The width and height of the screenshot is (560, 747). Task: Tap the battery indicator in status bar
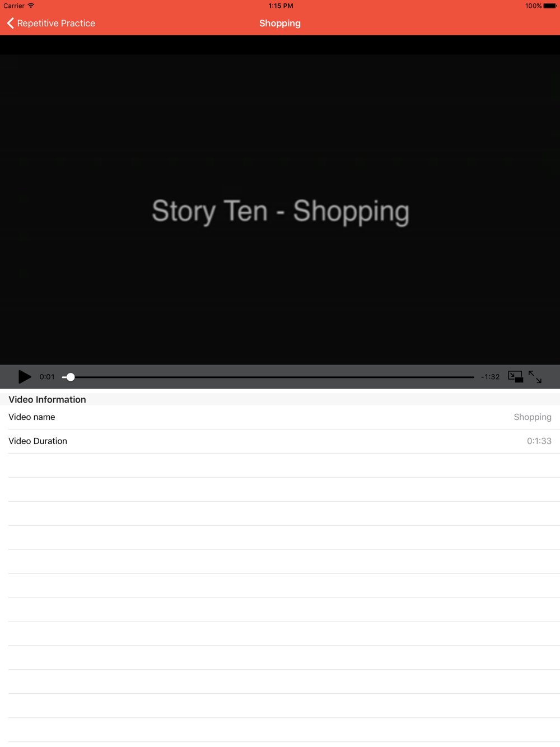point(550,6)
